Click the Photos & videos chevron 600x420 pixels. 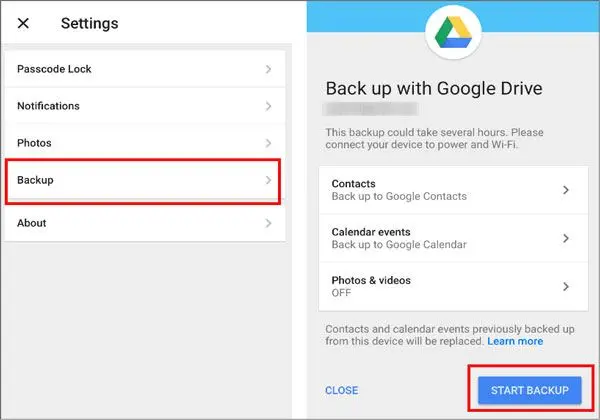566,286
